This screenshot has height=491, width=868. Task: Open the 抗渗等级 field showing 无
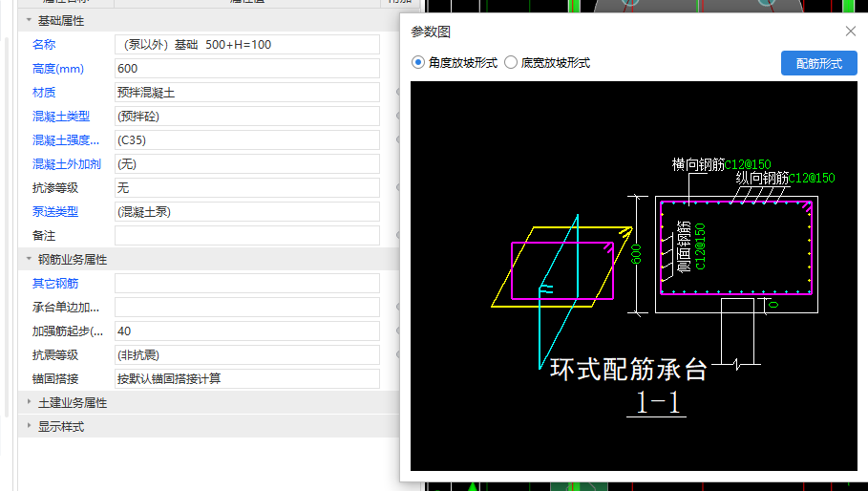point(247,187)
